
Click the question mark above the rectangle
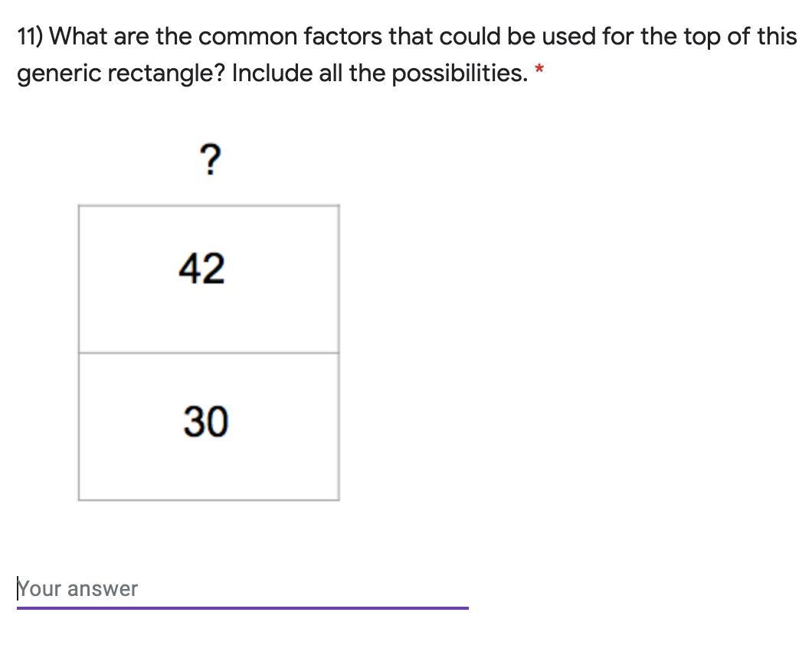pos(210,160)
